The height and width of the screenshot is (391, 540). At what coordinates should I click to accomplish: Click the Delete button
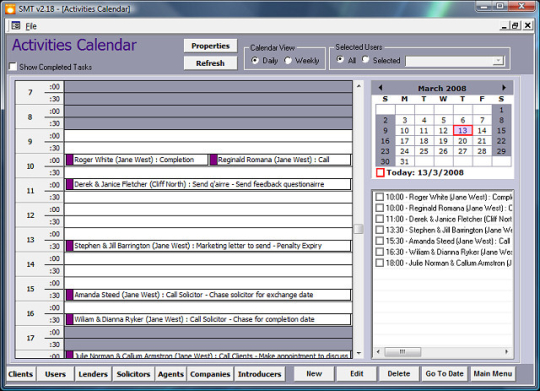(x=399, y=374)
